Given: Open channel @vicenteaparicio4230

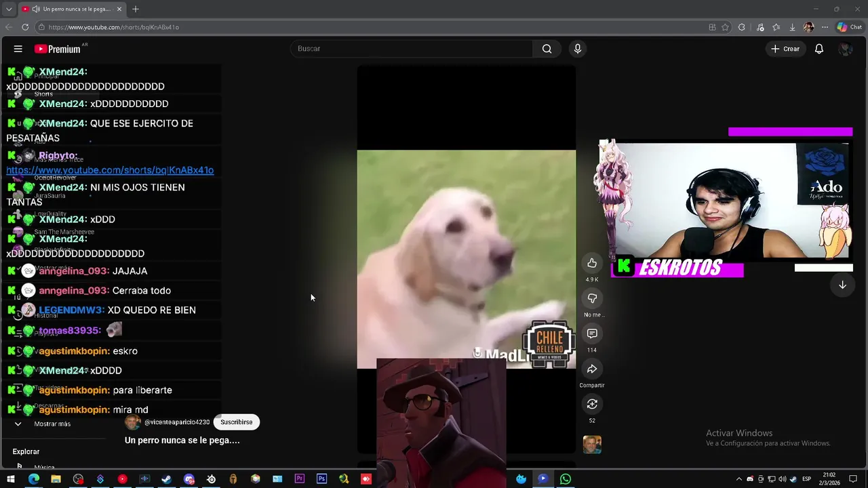Looking at the screenshot, I should 177,422.
